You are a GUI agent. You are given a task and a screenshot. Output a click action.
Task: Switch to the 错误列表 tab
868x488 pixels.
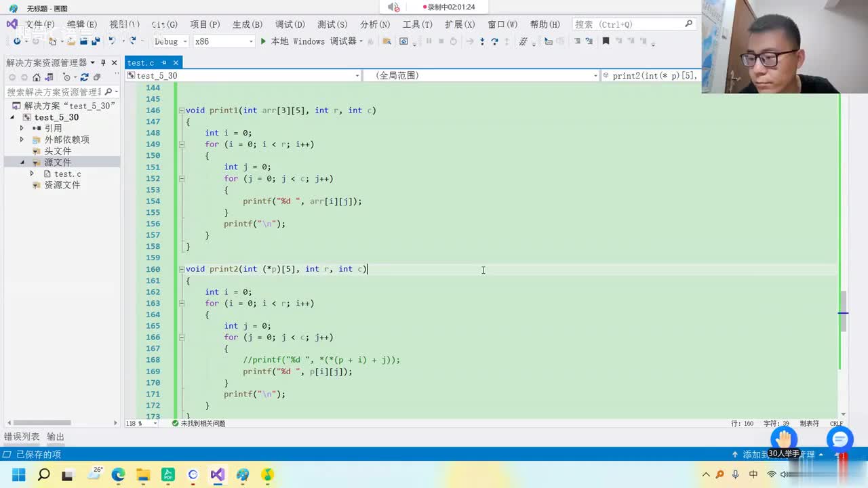tap(22, 437)
